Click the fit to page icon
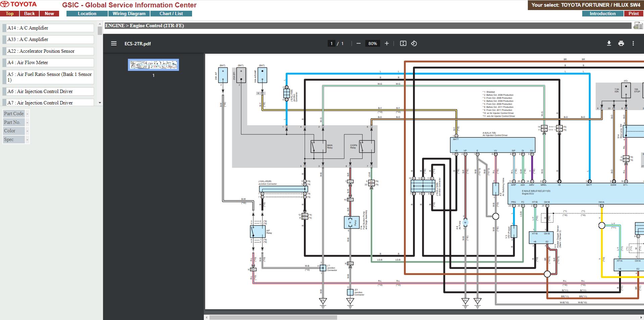Image resolution: width=644 pixels, height=320 pixels. tap(403, 43)
